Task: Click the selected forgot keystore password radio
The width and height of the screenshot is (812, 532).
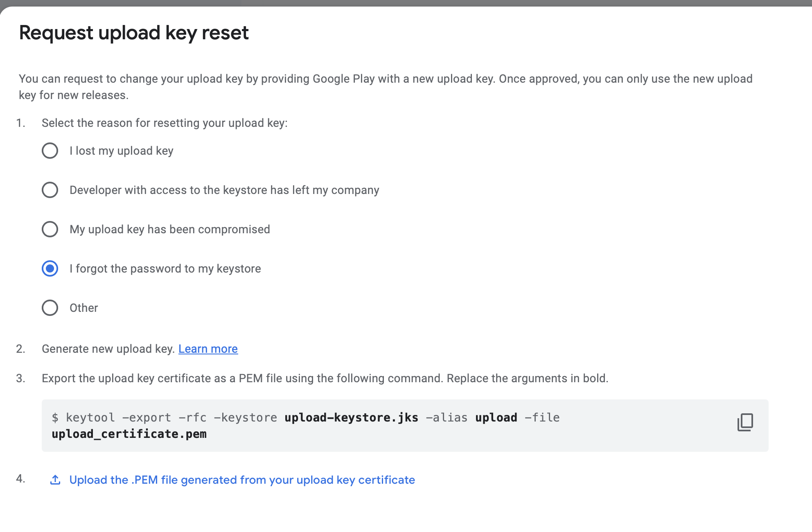Action: tap(50, 268)
